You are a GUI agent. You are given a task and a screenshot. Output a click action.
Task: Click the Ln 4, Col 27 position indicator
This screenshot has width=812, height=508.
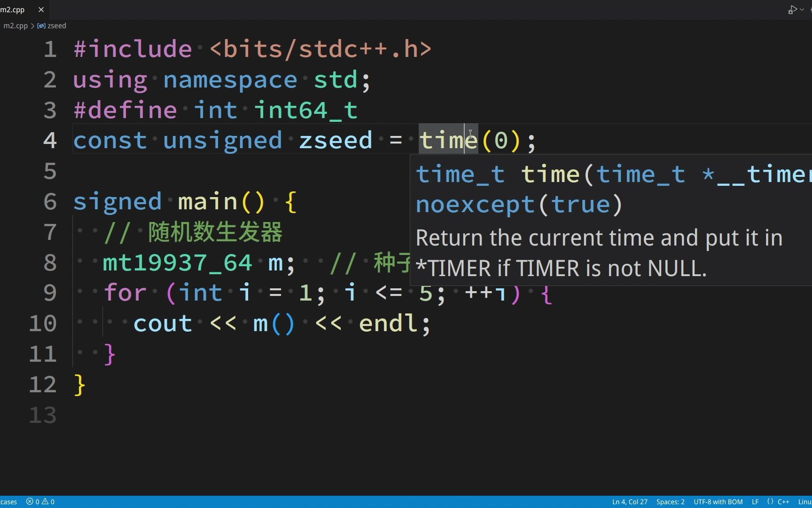pyautogui.click(x=630, y=502)
